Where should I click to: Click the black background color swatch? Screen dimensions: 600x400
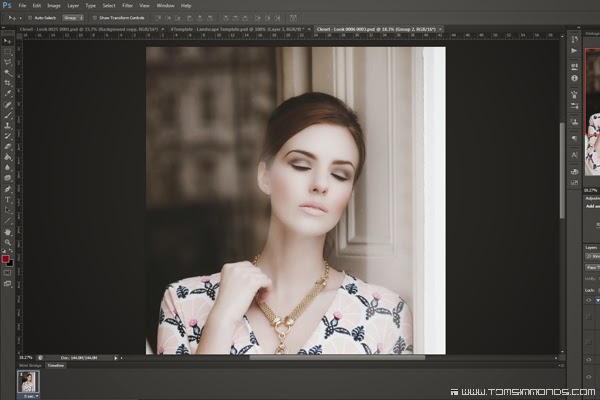pyautogui.click(x=10, y=263)
